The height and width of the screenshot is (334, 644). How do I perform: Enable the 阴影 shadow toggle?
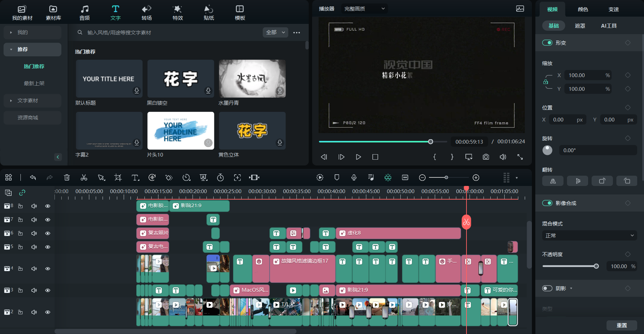(x=547, y=288)
